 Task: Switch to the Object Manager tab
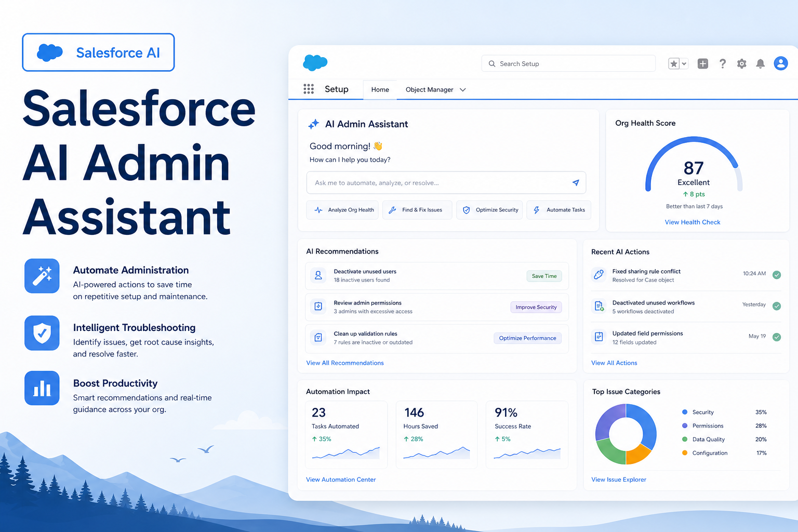coord(429,89)
